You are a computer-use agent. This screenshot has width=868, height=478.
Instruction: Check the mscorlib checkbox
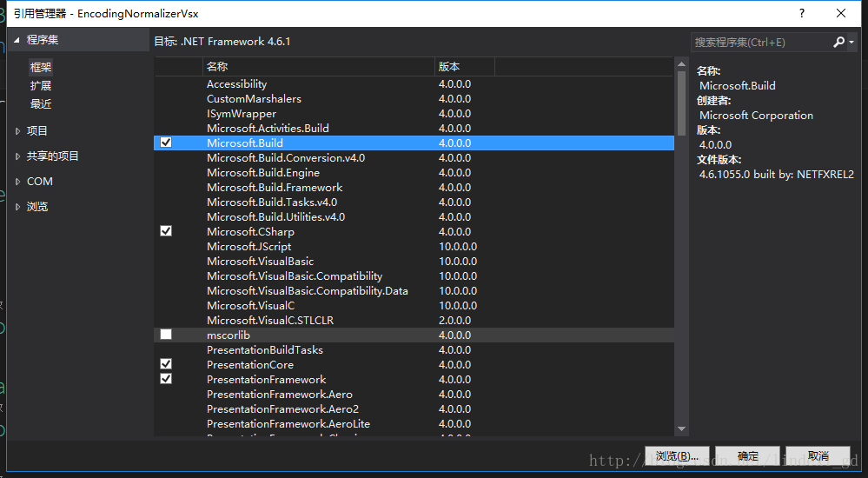[x=165, y=334]
